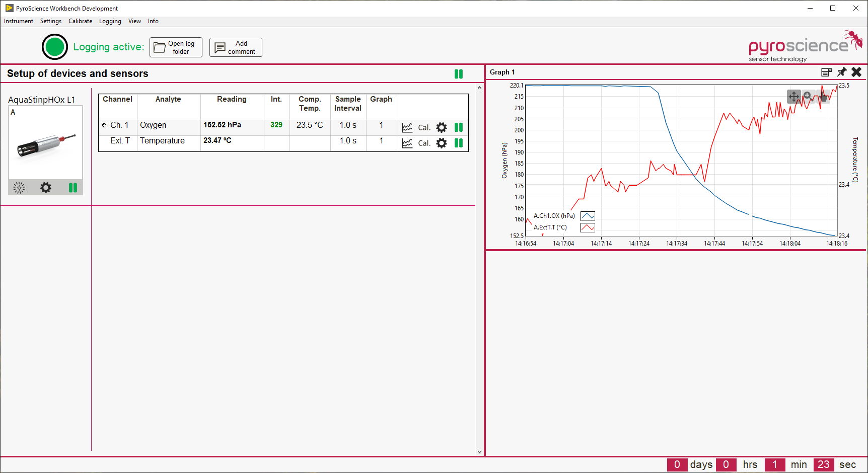Viewport: 868px width, 473px height.
Task: Calibrate the Ext. T Temperature channel
Action: [424, 143]
